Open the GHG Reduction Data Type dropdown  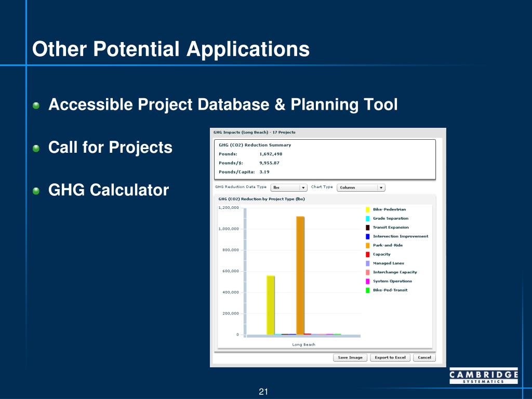pos(289,188)
